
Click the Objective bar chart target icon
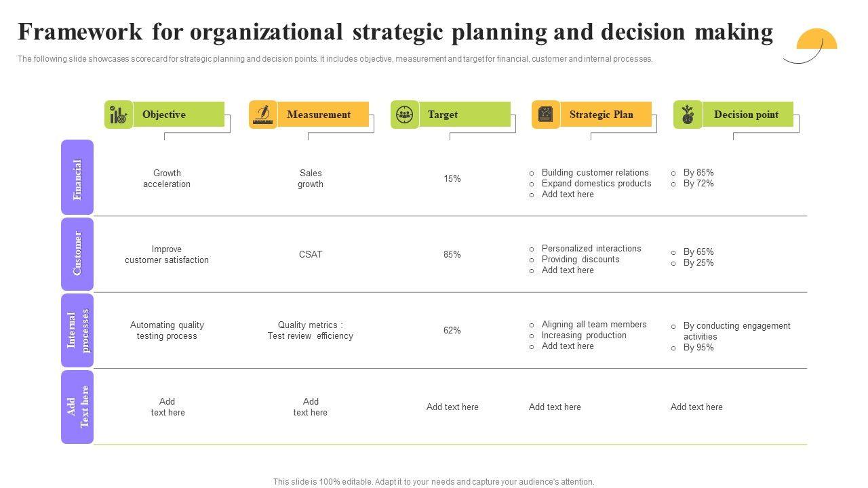pos(119,115)
